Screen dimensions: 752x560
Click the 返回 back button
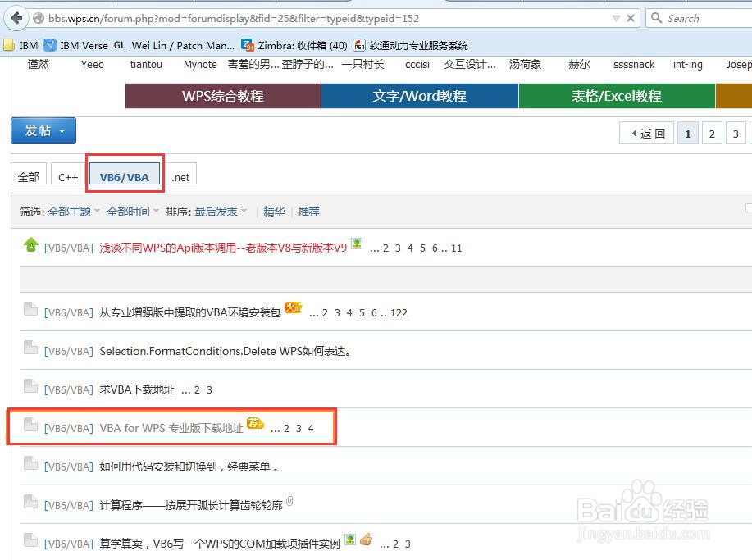tap(647, 134)
